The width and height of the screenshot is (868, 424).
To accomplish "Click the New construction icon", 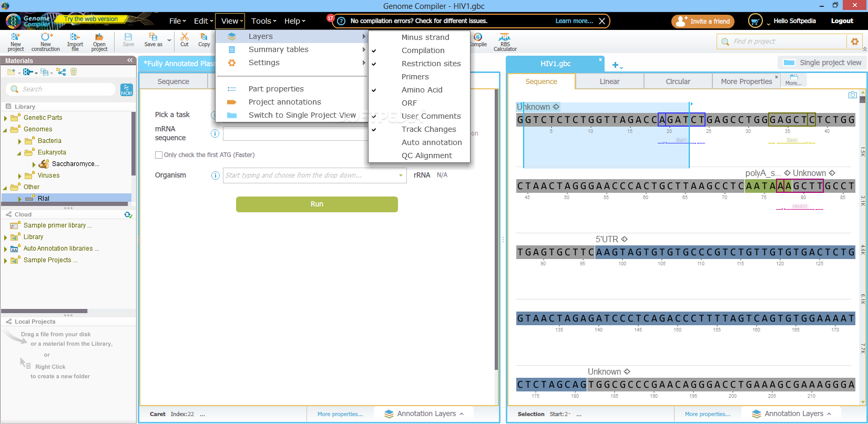I will (x=46, y=42).
